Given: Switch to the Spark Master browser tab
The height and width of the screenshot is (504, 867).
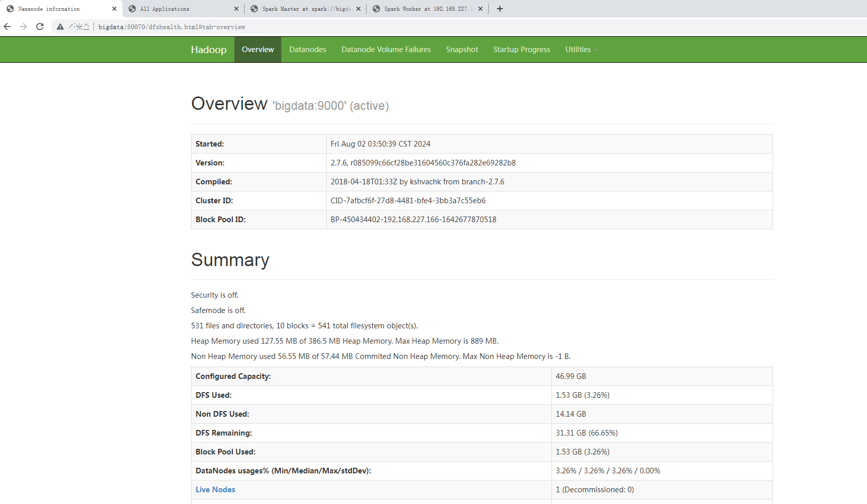Looking at the screenshot, I should coord(305,9).
